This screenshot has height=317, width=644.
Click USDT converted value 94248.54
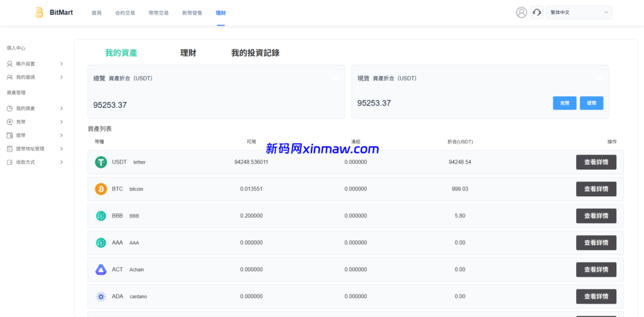pos(460,162)
